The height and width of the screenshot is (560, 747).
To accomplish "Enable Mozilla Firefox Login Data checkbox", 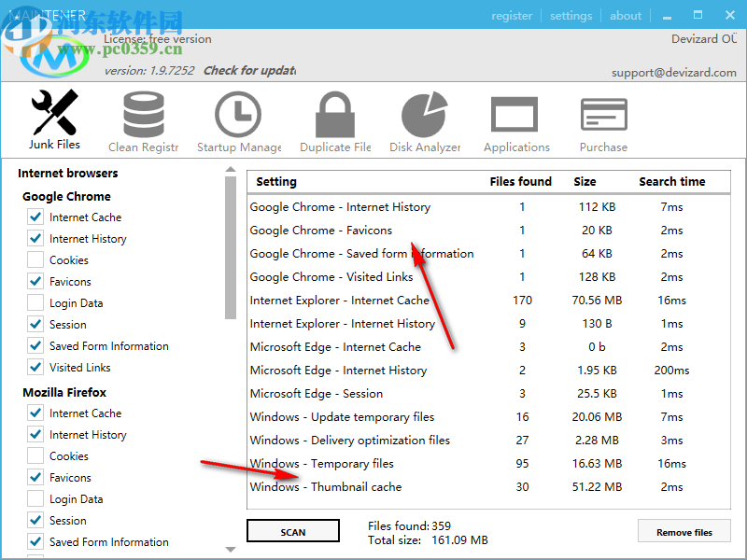I will [x=35, y=498].
